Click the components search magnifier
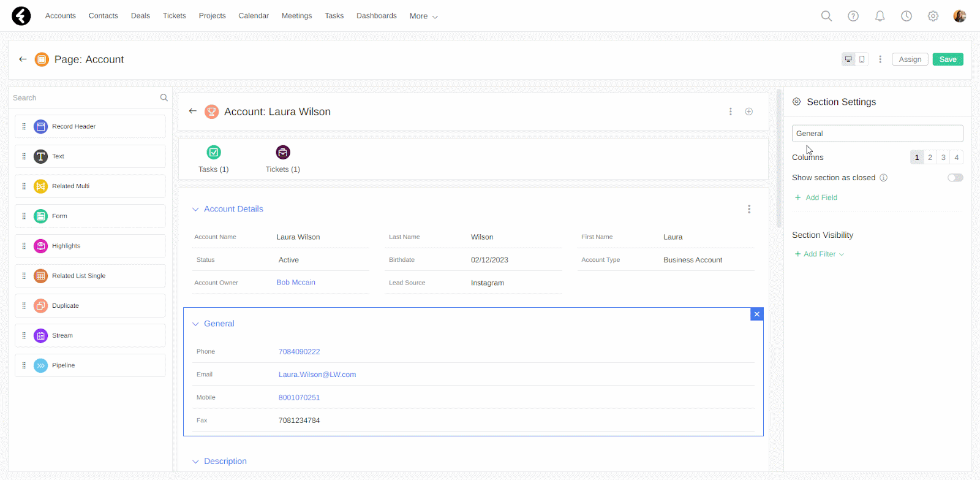 [164, 97]
